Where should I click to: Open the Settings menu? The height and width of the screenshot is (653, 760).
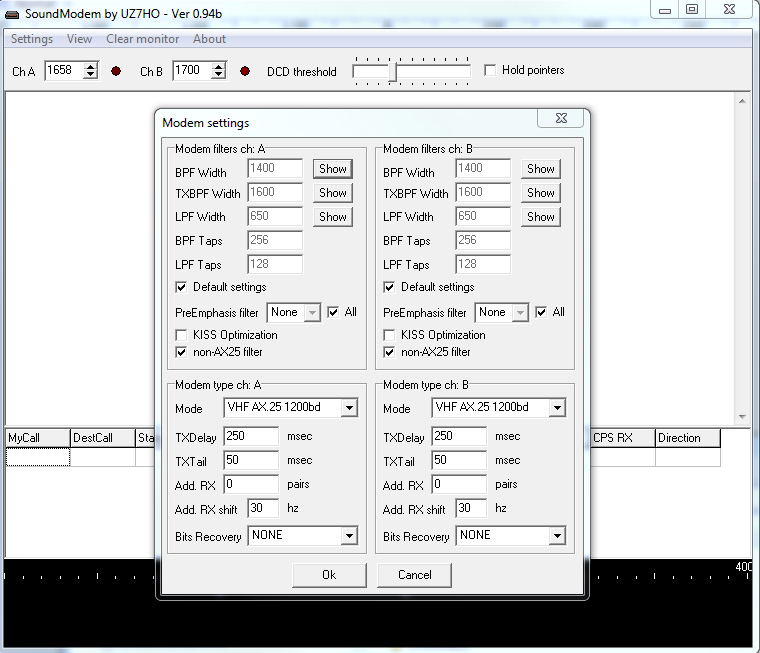(32, 39)
